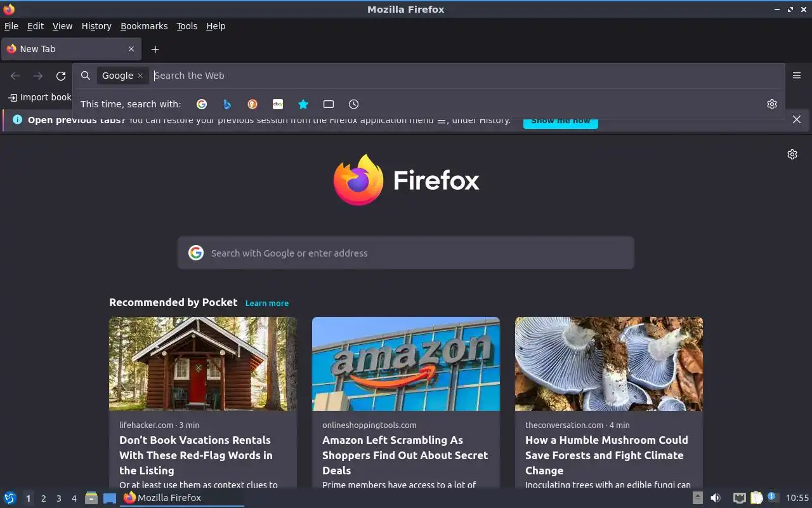Open Don't Book Vacations Rentals article headline
Viewport: 812px width, 508px height.
click(196, 455)
